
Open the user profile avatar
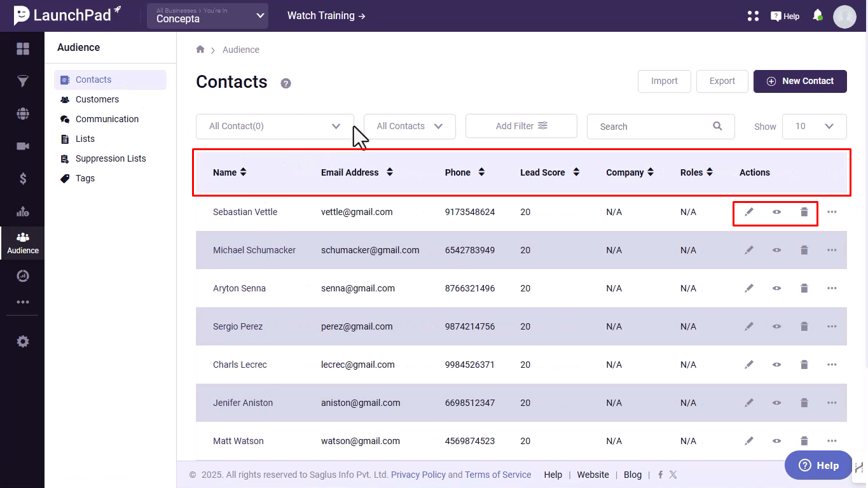pyautogui.click(x=845, y=17)
